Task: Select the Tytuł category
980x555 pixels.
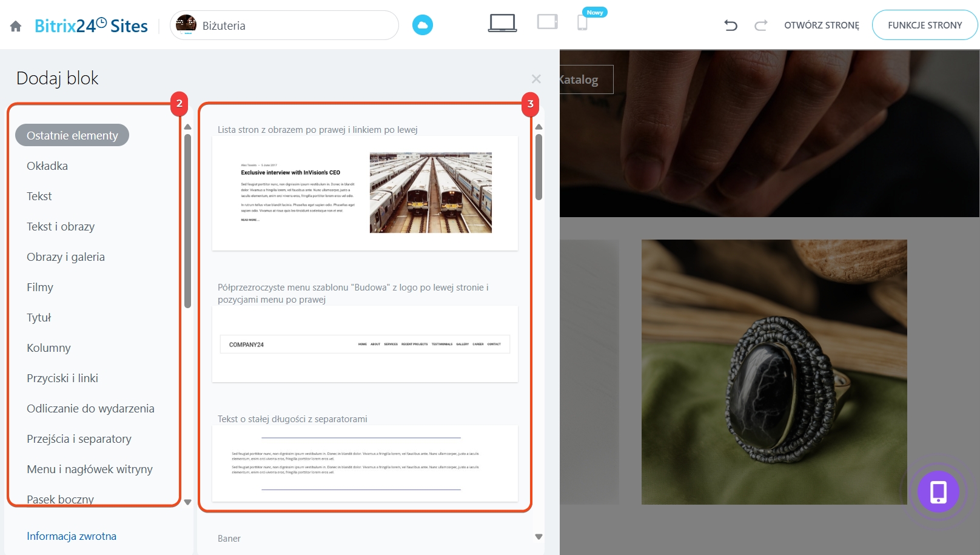Action: point(39,317)
